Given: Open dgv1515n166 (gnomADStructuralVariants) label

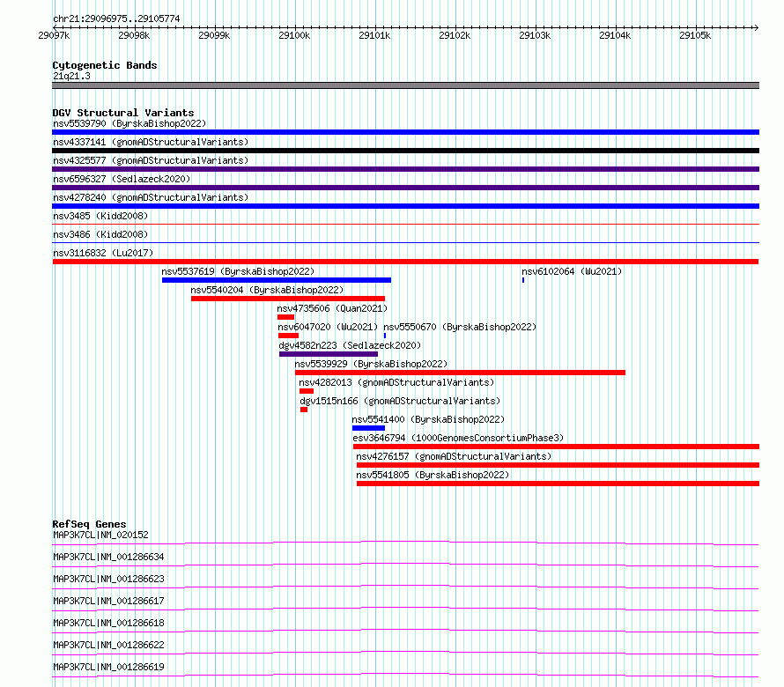Looking at the screenshot, I should coord(400,401).
